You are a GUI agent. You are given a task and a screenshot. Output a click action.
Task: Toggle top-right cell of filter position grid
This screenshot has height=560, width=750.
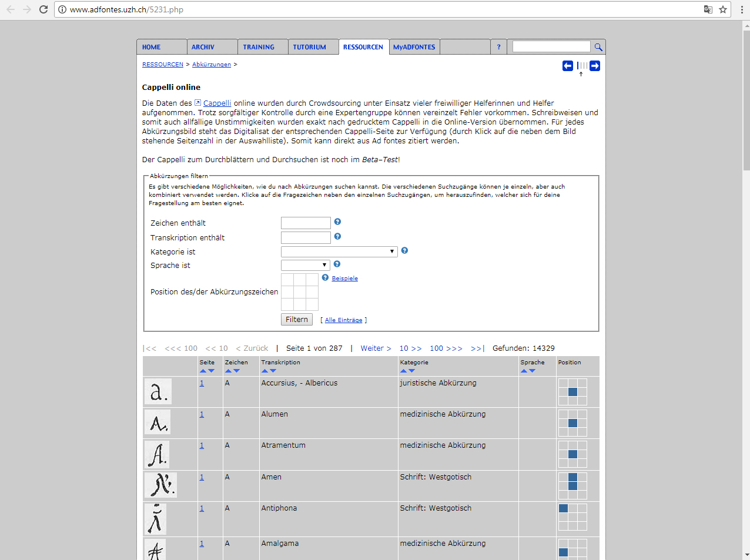tap(312, 280)
